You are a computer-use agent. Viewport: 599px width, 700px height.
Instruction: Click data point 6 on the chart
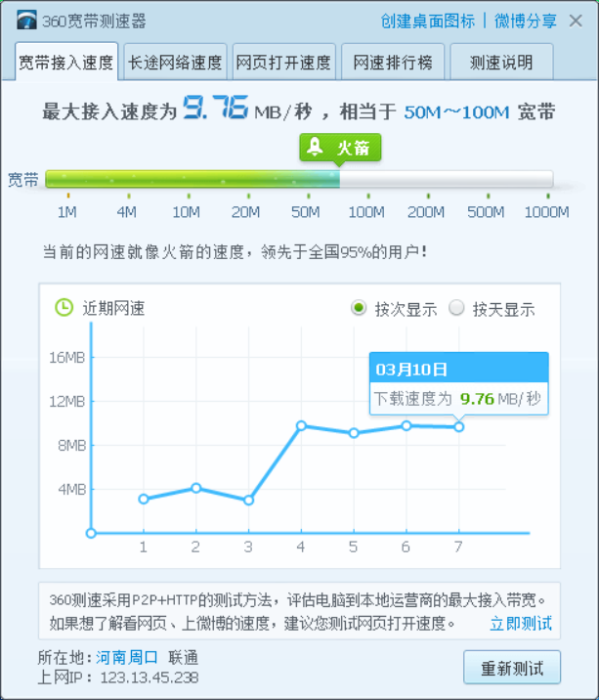(x=406, y=425)
